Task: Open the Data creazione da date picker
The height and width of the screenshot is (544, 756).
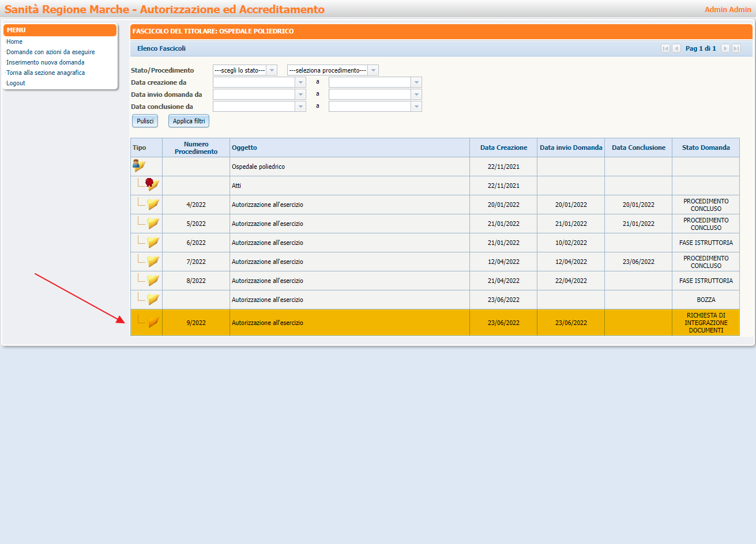Action: (x=300, y=82)
